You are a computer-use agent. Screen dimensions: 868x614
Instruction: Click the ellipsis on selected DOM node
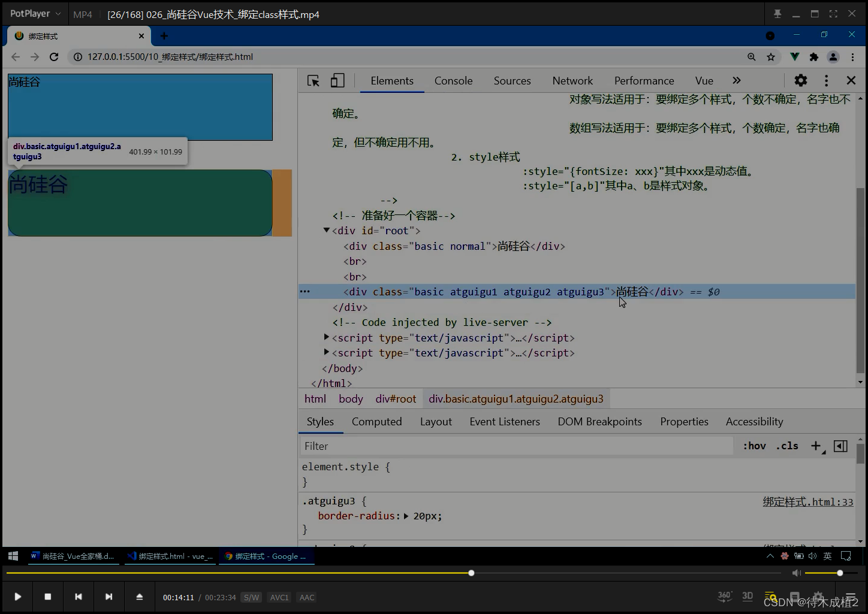click(305, 292)
